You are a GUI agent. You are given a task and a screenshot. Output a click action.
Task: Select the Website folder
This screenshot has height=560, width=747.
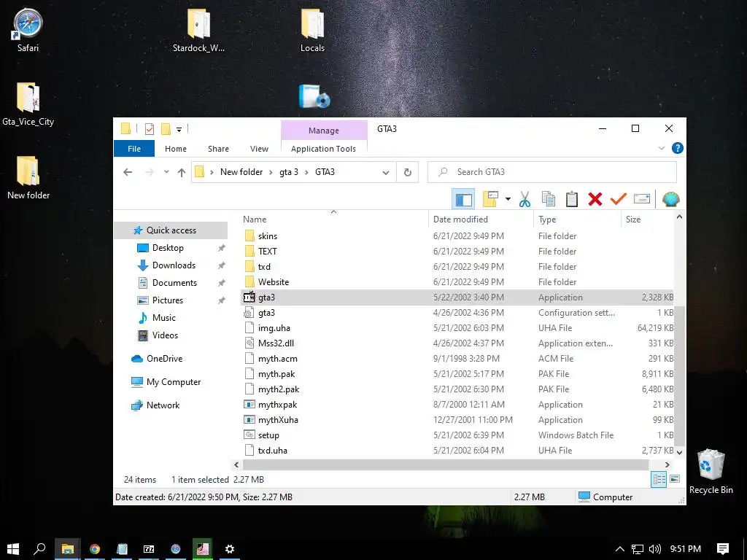click(x=457, y=282)
